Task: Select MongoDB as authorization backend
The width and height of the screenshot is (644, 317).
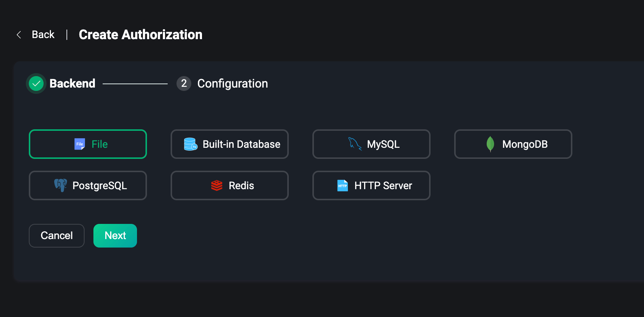Action: tap(524, 144)
